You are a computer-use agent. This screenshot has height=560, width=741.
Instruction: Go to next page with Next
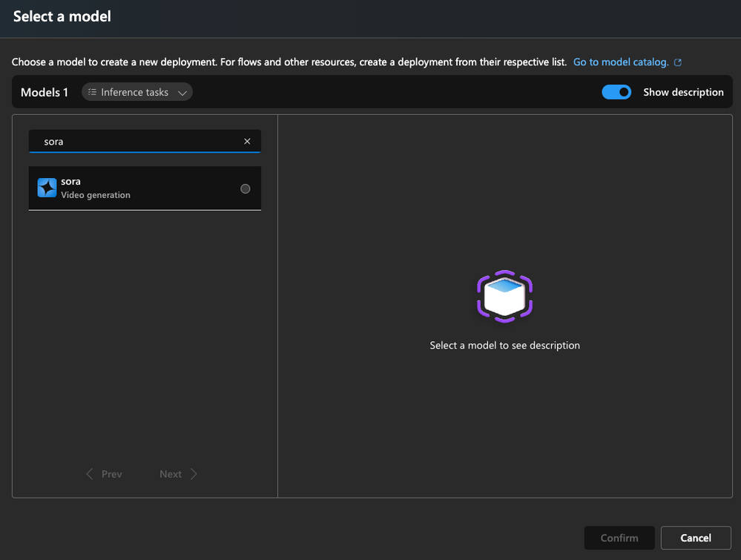click(x=178, y=474)
